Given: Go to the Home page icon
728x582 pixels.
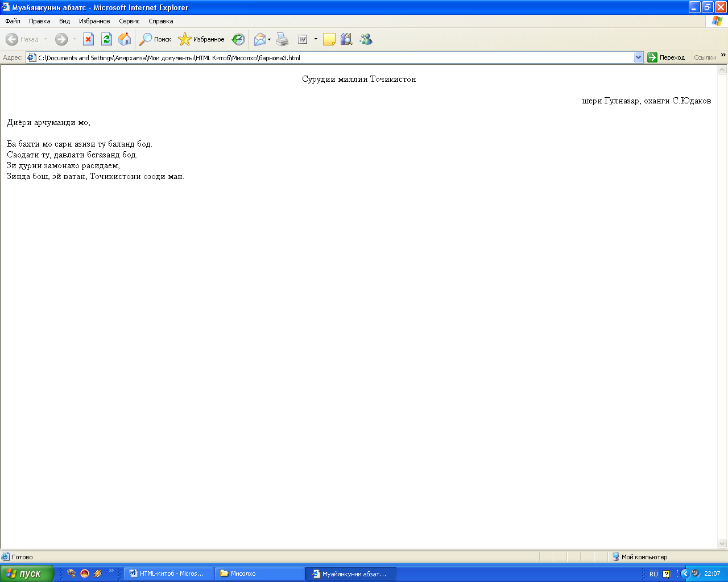Looking at the screenshot, I should point(125,39).
